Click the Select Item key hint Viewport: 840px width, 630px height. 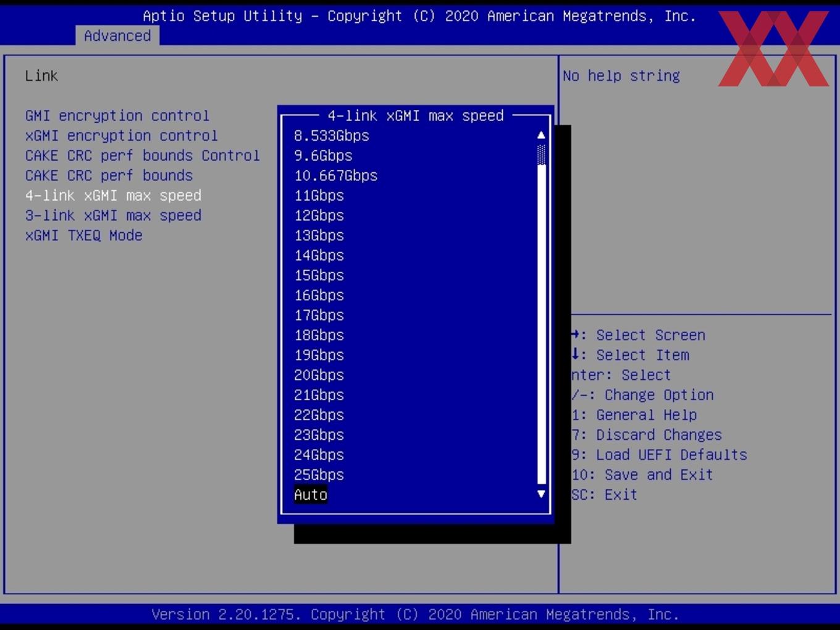(x=630, y=355)
